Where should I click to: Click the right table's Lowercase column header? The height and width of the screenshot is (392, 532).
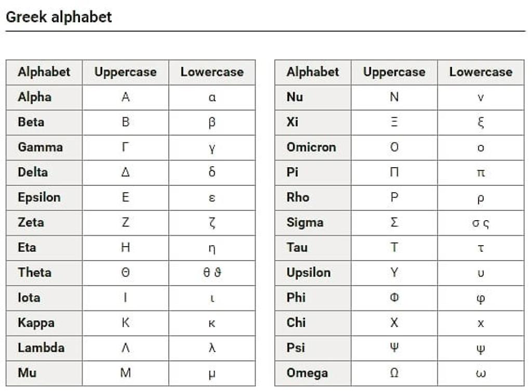[481, 72]
